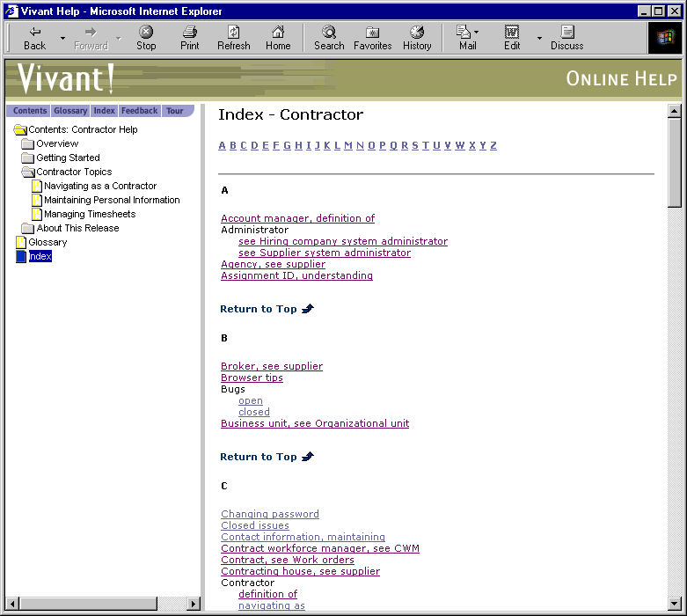Go to Home in the toolbar
The width and height of the screenshot is (687, 616).
click(x=278, y=38)
